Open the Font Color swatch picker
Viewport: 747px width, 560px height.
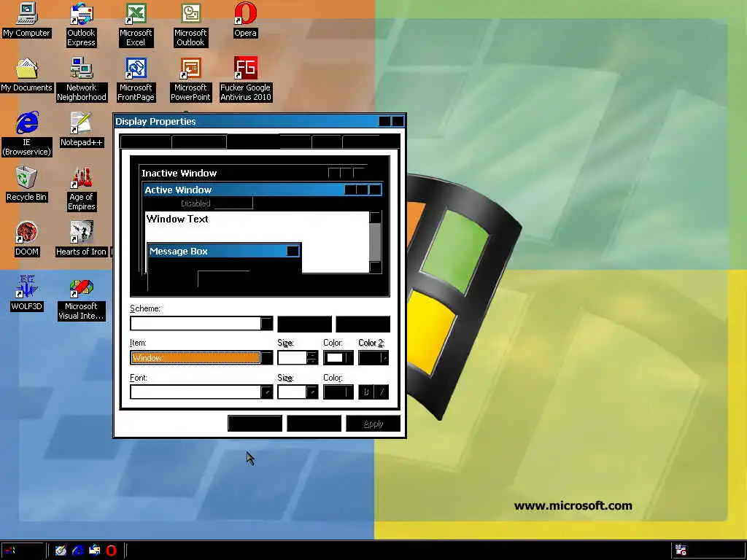coord(338,392)
